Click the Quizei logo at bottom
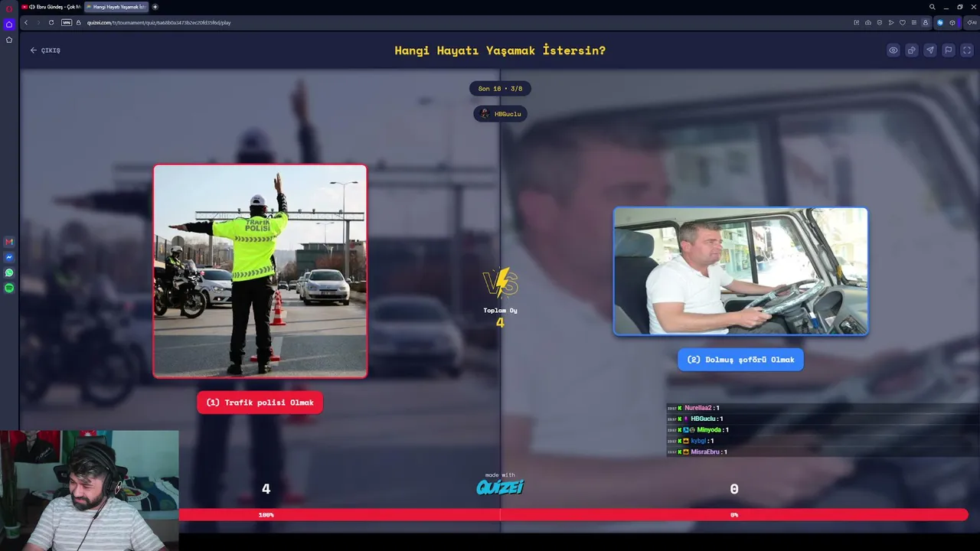 point(500,487)
